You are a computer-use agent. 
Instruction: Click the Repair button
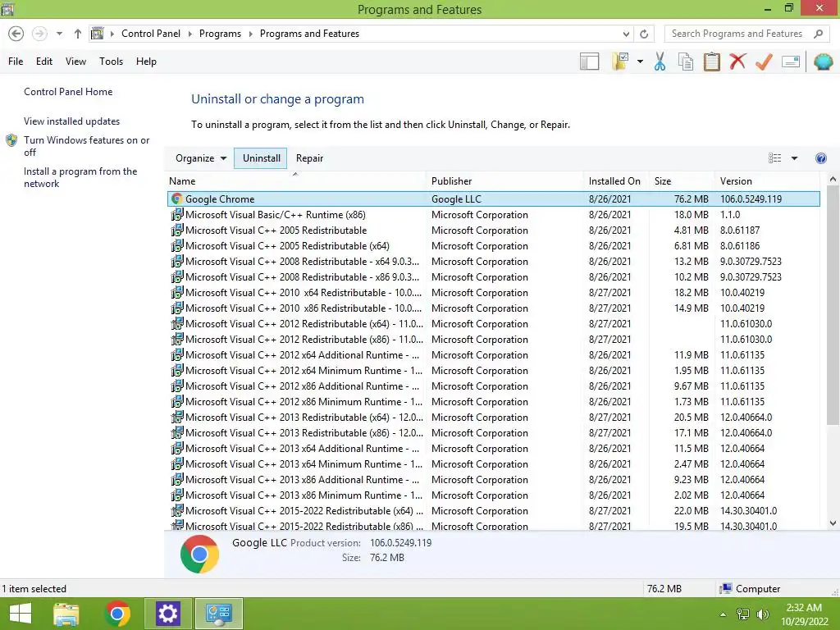point(309,158)
